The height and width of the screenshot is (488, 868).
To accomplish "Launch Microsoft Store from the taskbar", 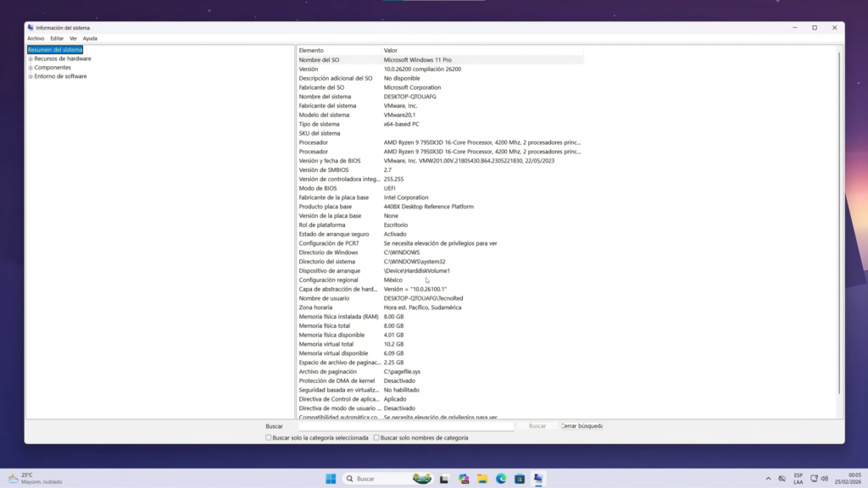I will [520, 478].
